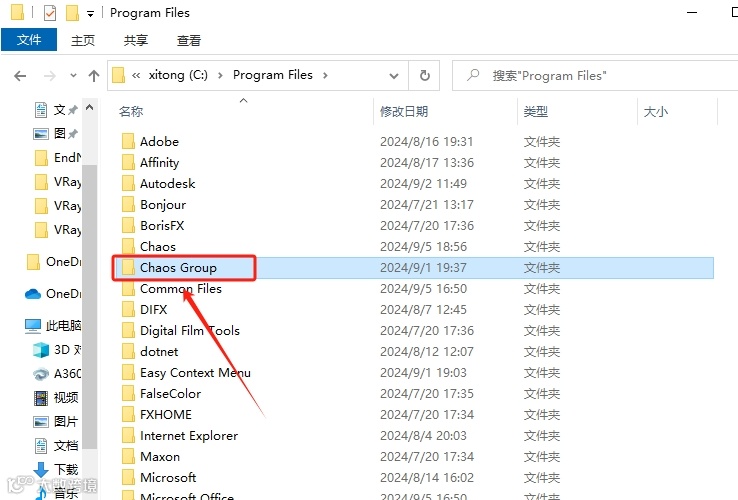The image size is (738, 500).
Task: Expand the address bar history dropdown
Action: pyautogui.click(x=394, y=75)
